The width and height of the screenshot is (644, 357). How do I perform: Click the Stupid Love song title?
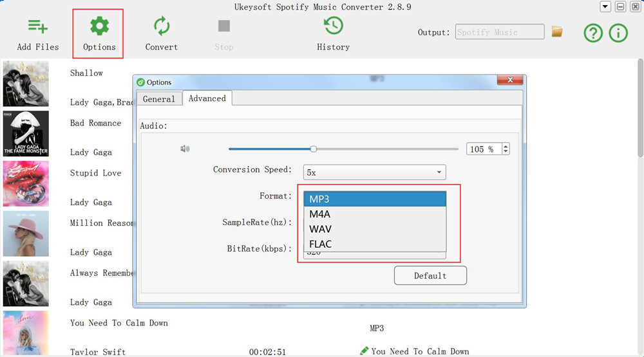point(95,173)
